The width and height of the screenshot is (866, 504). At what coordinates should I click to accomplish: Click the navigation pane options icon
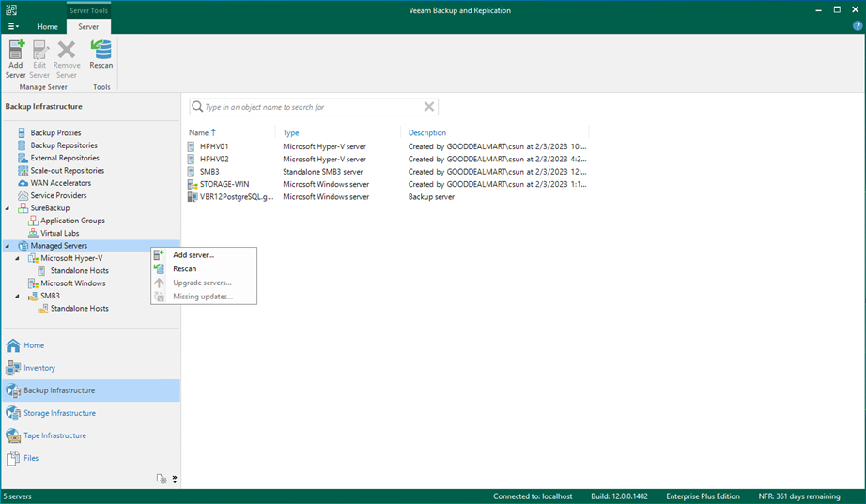162,479
